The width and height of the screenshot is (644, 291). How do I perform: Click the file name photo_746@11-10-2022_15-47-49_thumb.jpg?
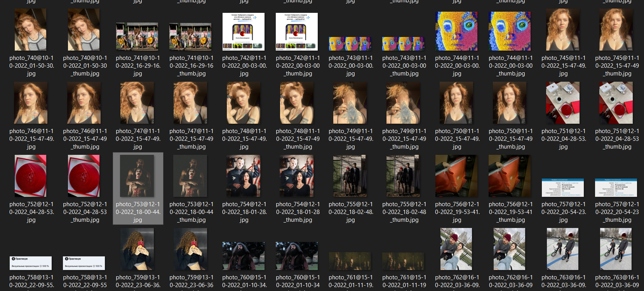(85, 139)
